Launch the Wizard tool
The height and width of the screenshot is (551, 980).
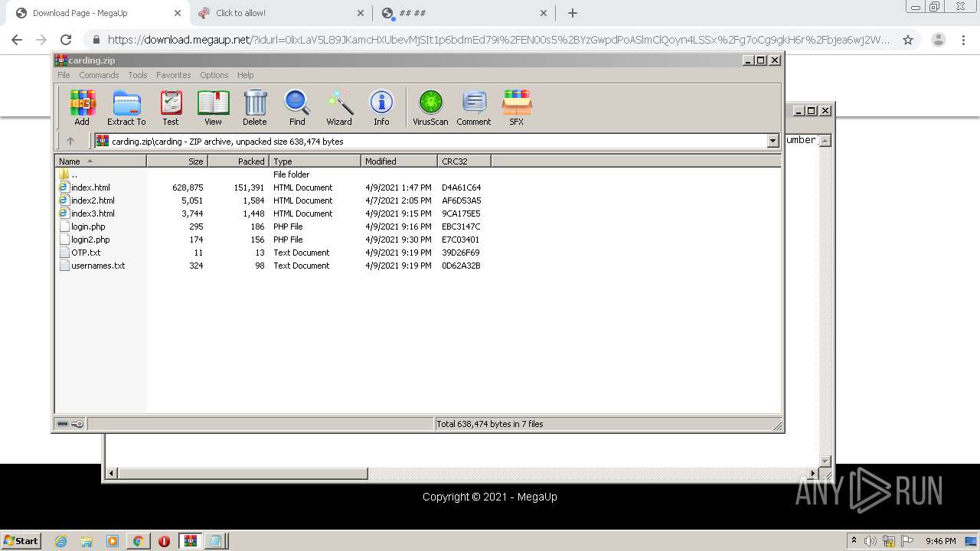click(x=339, y=107)
